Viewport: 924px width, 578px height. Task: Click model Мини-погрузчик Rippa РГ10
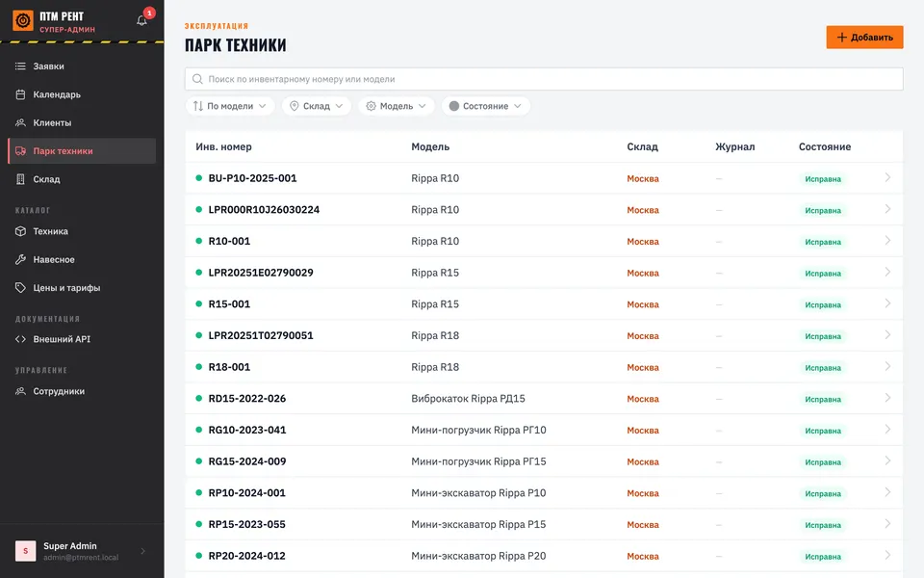478,430
